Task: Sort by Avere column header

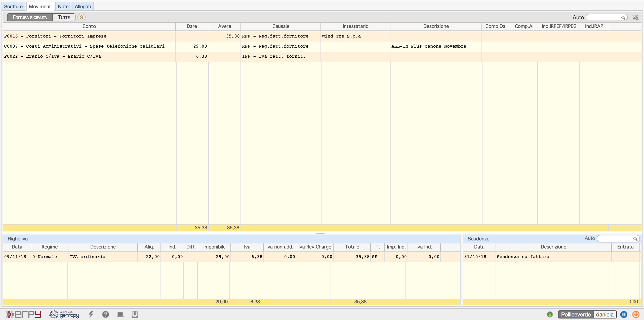Action: [x=224, y=26]
